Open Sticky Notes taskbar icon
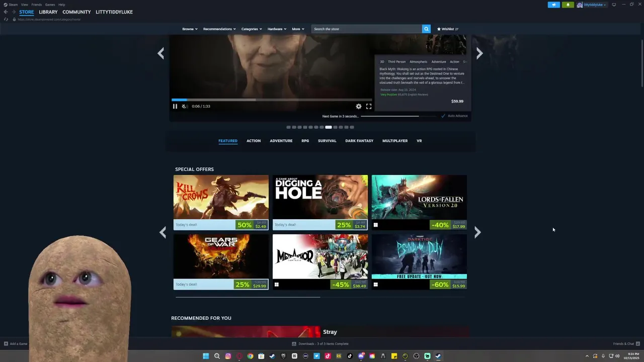 394,356
